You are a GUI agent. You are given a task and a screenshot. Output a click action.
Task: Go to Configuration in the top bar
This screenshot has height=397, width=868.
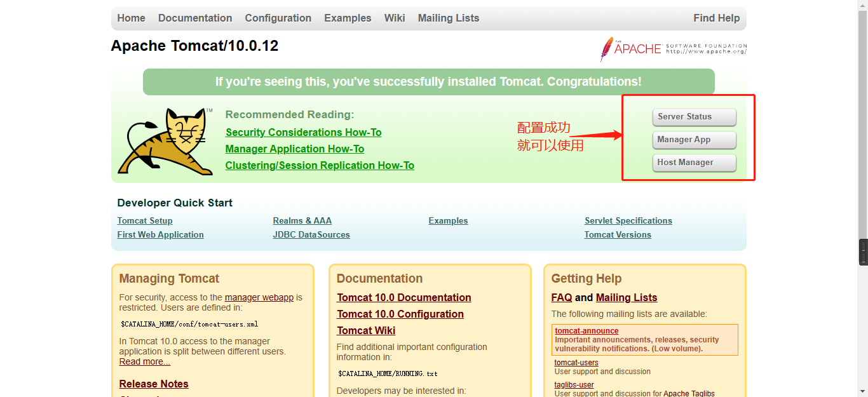tap(278, 18)
